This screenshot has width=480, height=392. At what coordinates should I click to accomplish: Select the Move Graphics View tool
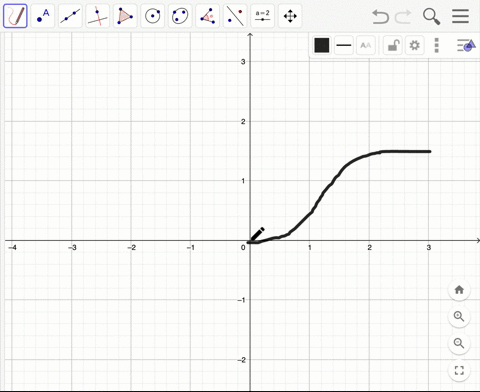290,16
